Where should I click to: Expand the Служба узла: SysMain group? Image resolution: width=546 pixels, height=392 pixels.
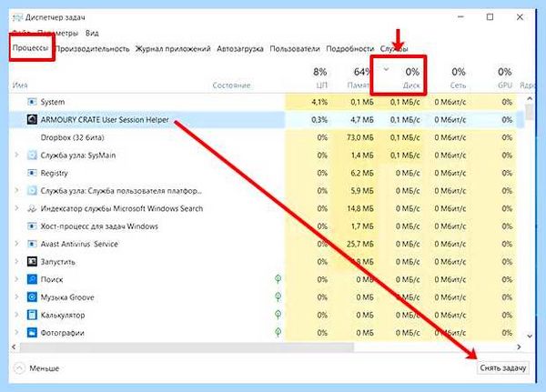(x=16, y=155)
